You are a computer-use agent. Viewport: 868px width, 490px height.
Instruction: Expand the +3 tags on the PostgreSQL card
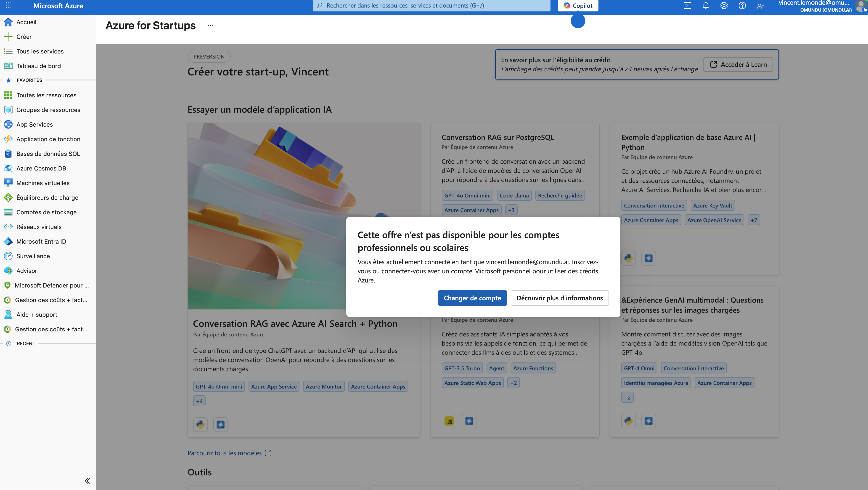tap(511, 210)
